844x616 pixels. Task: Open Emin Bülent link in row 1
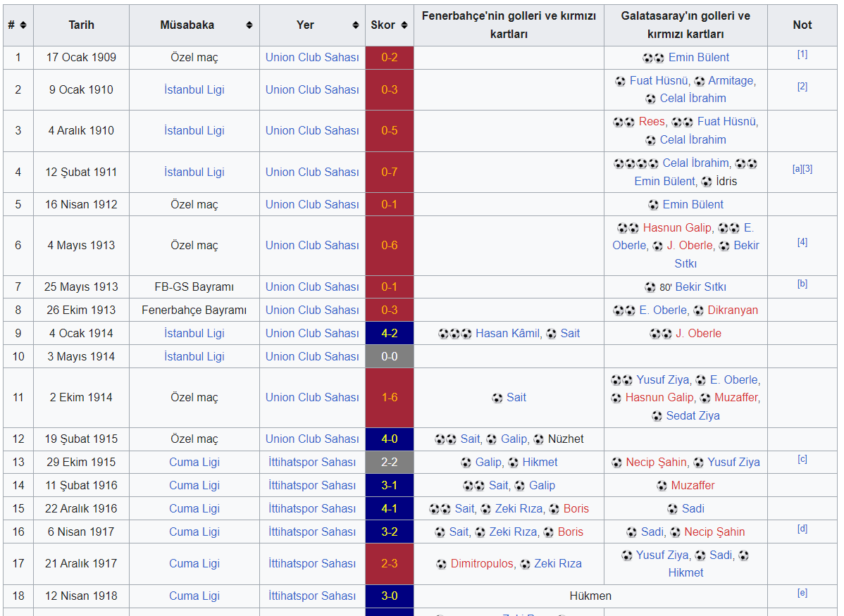tap(699, 58)
